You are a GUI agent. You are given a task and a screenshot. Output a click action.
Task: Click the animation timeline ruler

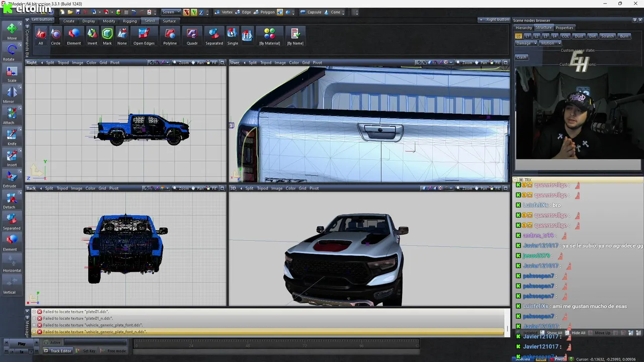point(276,345)
